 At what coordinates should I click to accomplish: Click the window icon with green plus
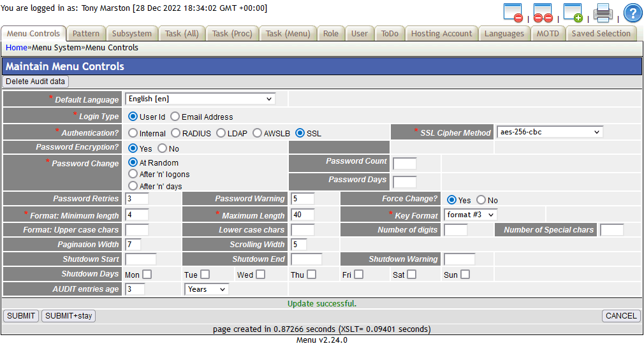point(573,13)
